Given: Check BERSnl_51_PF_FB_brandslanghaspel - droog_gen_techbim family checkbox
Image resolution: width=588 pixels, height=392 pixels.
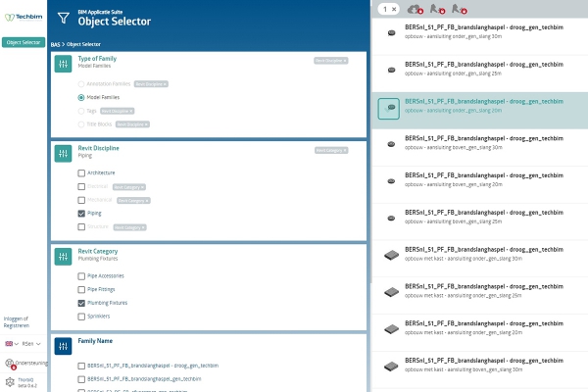Looking at the screenshot, I should pos(81,366).
